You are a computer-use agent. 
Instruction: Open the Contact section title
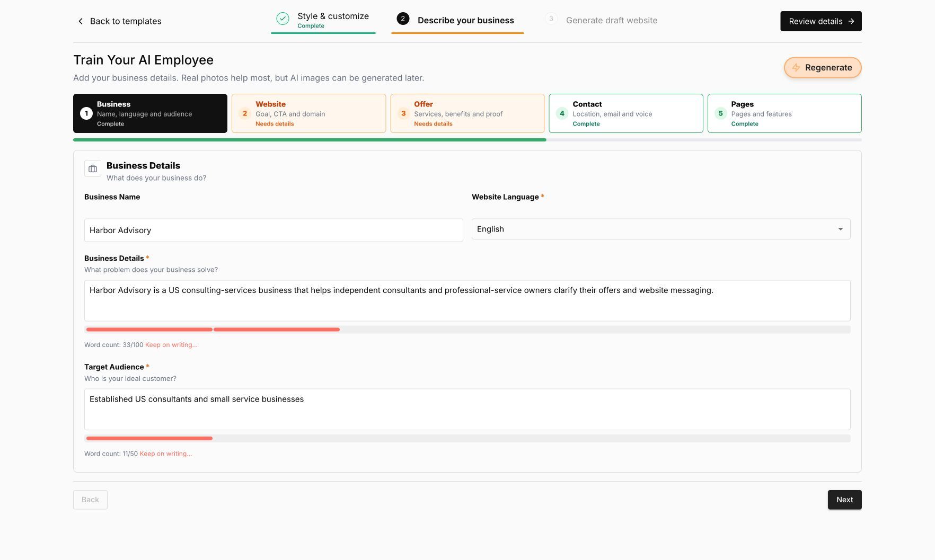pyautogui.click(x=587, y=104)
